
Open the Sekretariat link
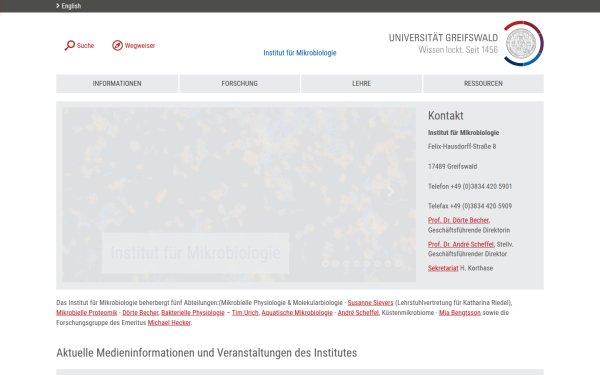[443, 268]
